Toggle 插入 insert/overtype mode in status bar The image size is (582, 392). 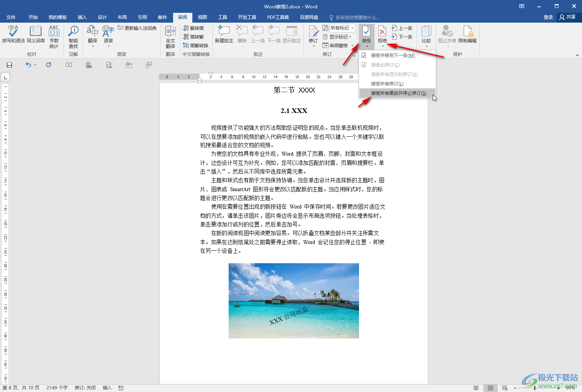107,388
